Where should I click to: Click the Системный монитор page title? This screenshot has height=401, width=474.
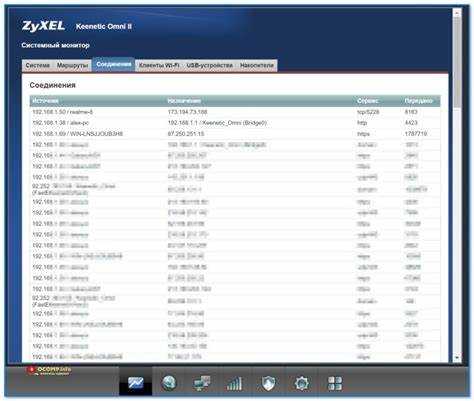(x=55, y=45)
